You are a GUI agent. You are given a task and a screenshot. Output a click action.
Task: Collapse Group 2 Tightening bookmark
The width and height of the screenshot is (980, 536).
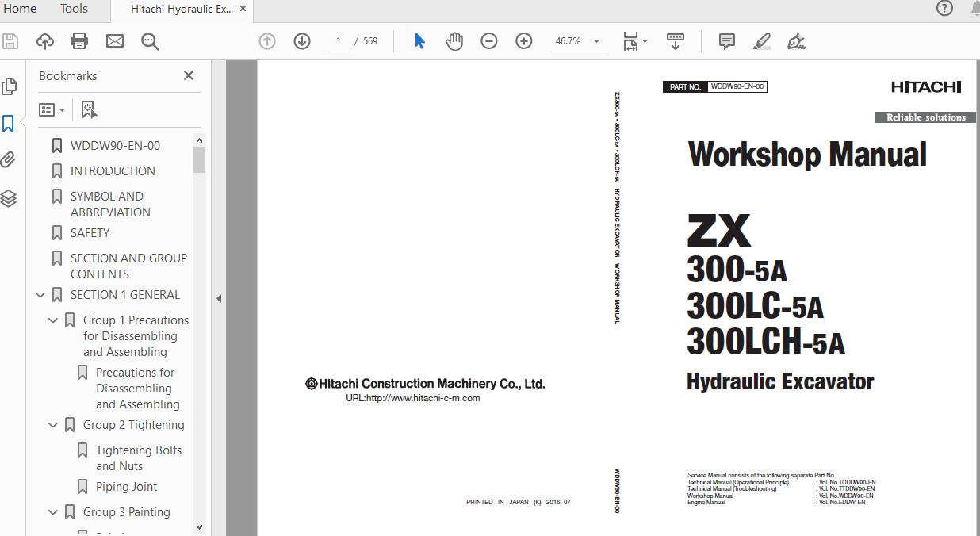click(x=53, y=425)
